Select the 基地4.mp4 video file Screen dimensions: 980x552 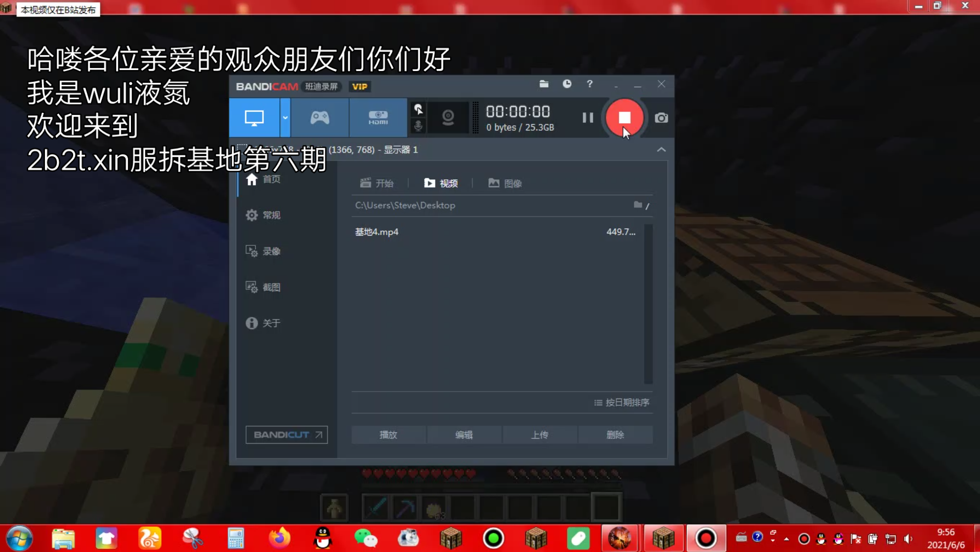376,232
